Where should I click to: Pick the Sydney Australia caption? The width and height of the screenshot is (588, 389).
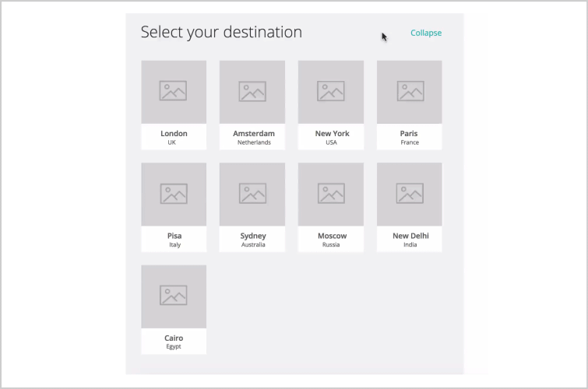pyautogui.click(x=253, y=240)
